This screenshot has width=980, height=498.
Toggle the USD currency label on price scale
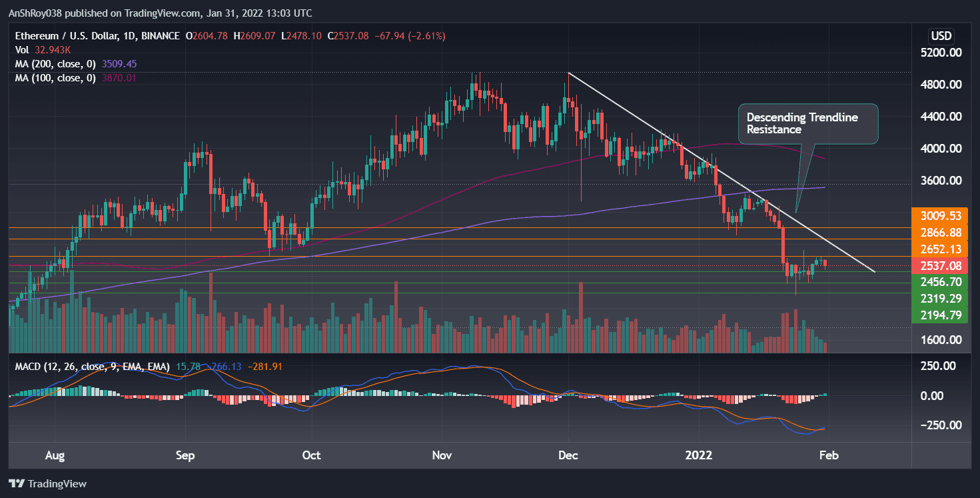coord(941,36)
